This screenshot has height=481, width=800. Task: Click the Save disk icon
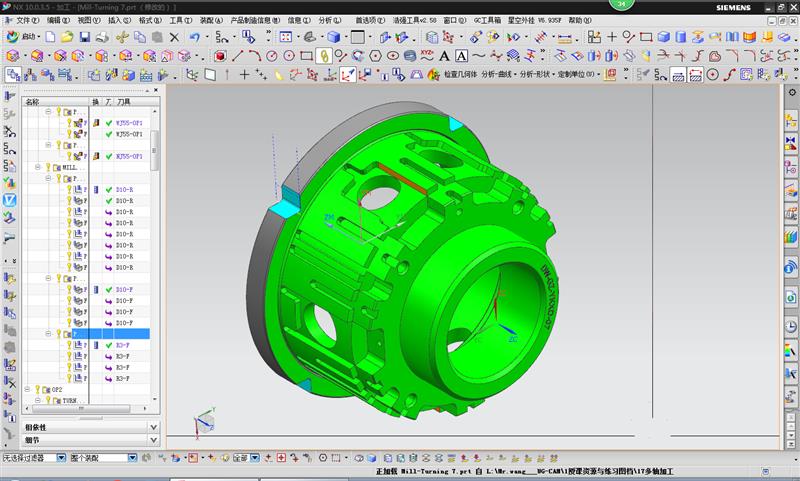(84, 37)
